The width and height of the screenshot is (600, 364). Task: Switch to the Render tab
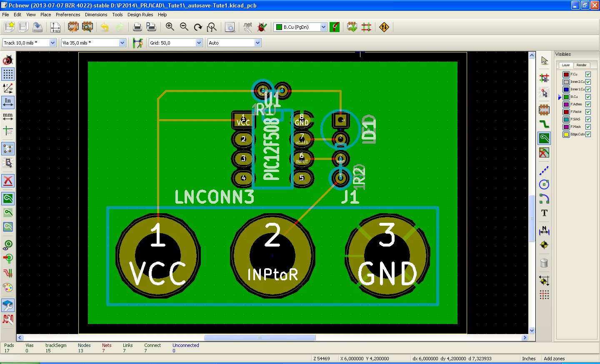click(582, 65)
